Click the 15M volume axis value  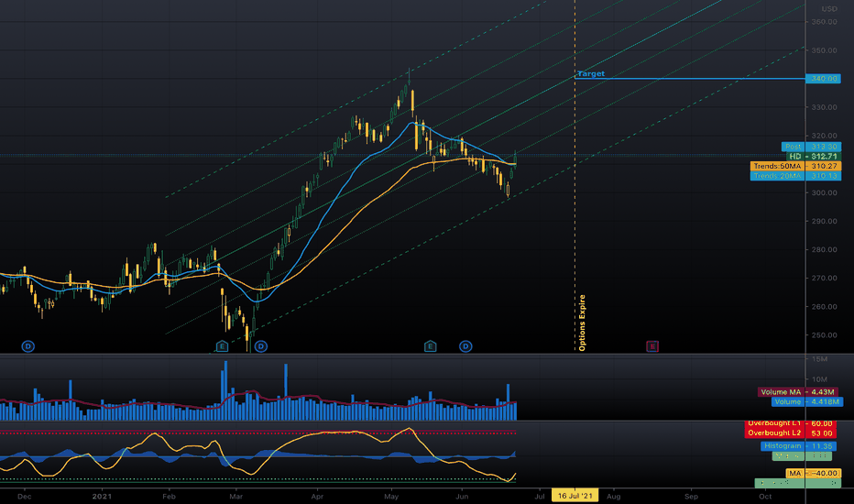(x=820, y=359)
